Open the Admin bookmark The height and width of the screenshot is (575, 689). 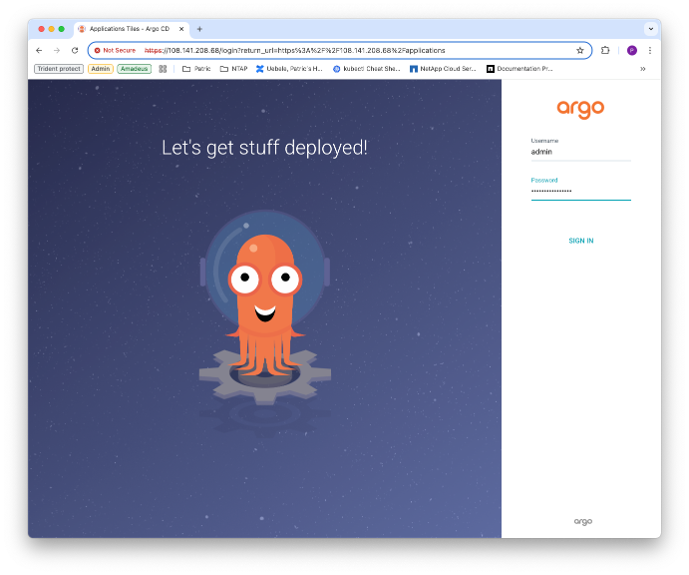pos(101,69)
